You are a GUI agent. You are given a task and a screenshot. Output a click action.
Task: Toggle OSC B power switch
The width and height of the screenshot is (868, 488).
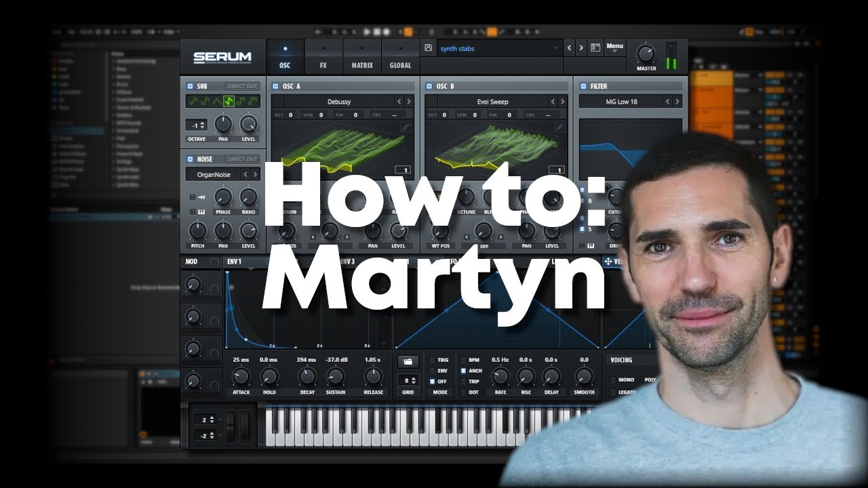tap(429, 86)
